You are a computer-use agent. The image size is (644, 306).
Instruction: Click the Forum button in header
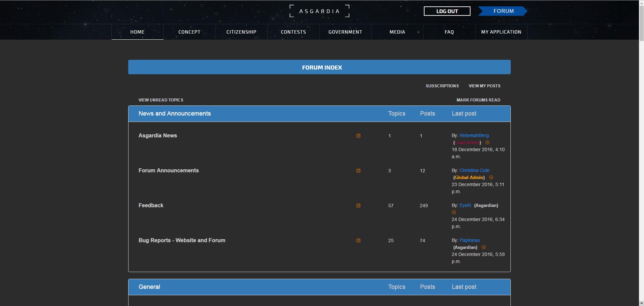[503, 11]
